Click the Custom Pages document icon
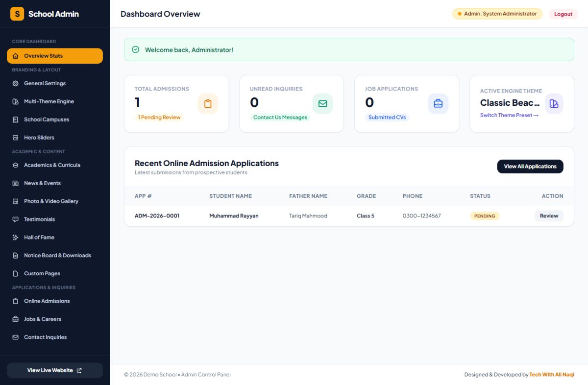The width and height of the screenshot is (588, 385). point(15,274)
